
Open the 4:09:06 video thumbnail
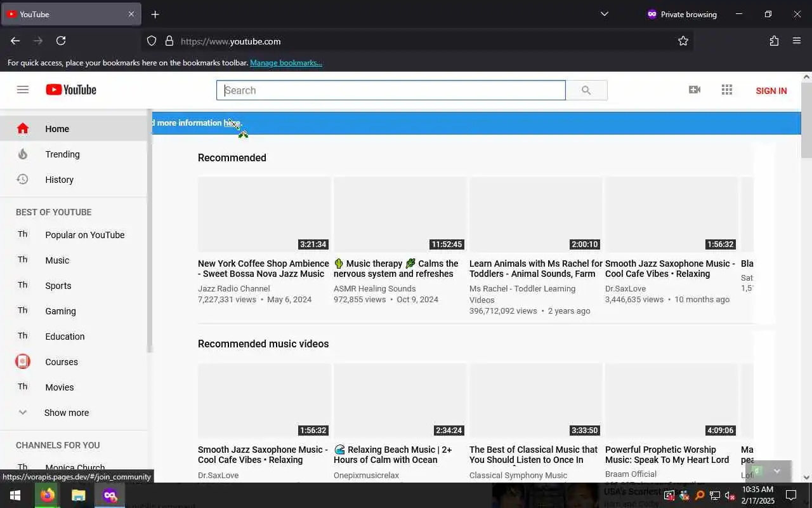(672, 401)
